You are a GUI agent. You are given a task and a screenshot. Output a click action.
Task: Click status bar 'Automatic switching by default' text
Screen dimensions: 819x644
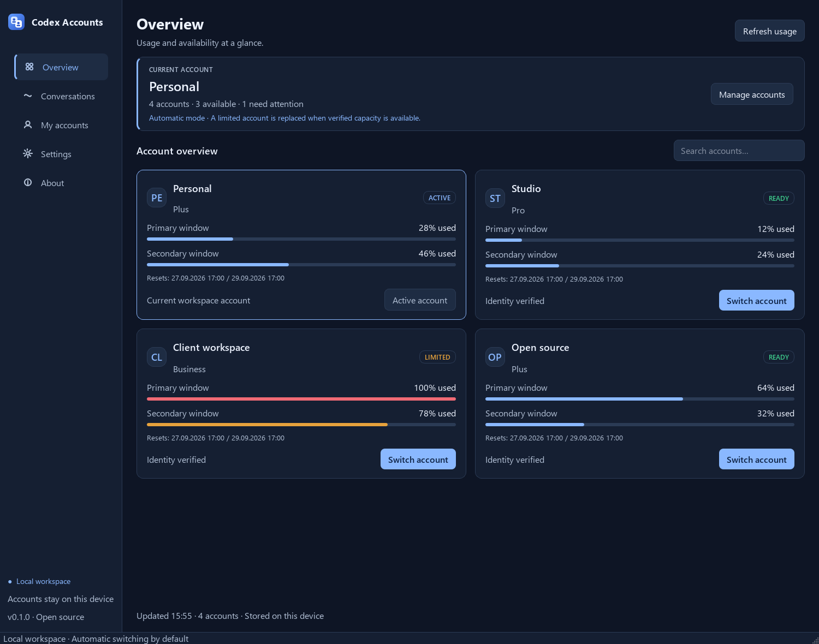130,639
